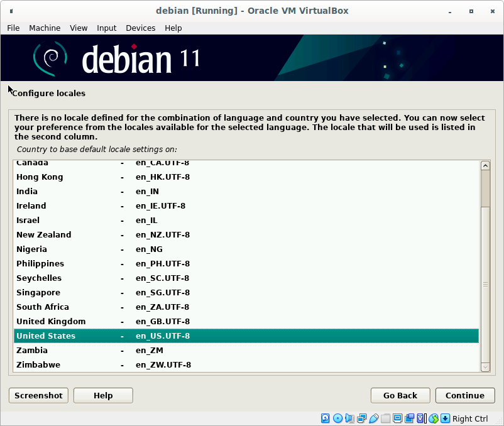Open the Machine menu
This screenshot has width=504, height=426.
45,28
